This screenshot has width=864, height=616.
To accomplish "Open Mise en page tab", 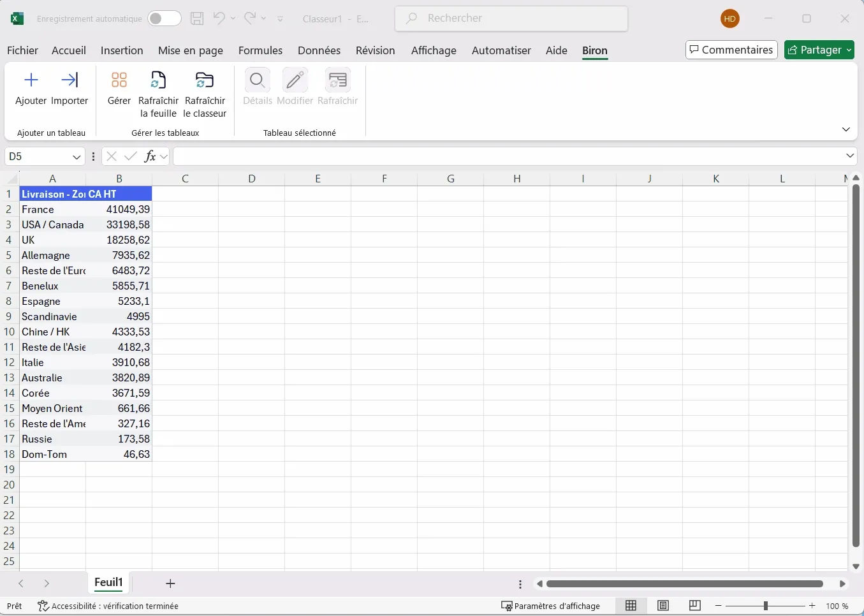I will (x=191, y=50).
